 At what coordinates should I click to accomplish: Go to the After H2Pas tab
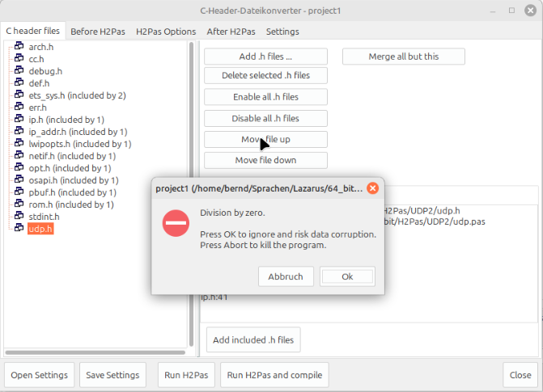point(231,32)
